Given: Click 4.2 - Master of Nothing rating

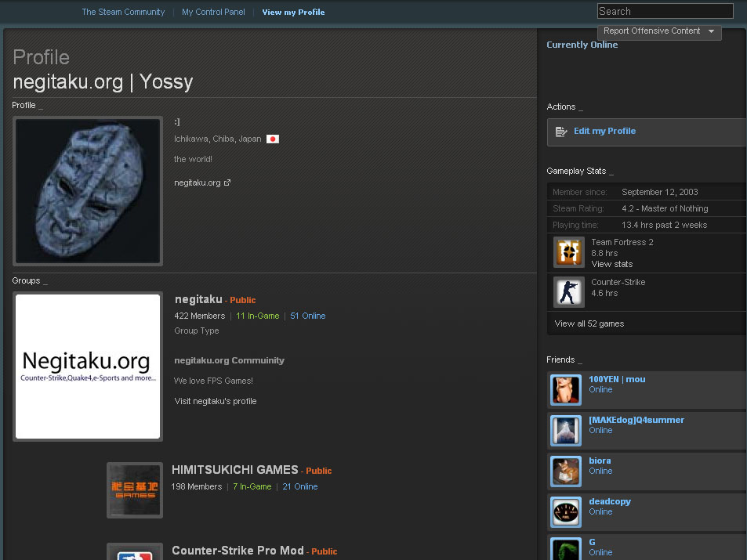Looking at the screenshot, I should point(665,208).
